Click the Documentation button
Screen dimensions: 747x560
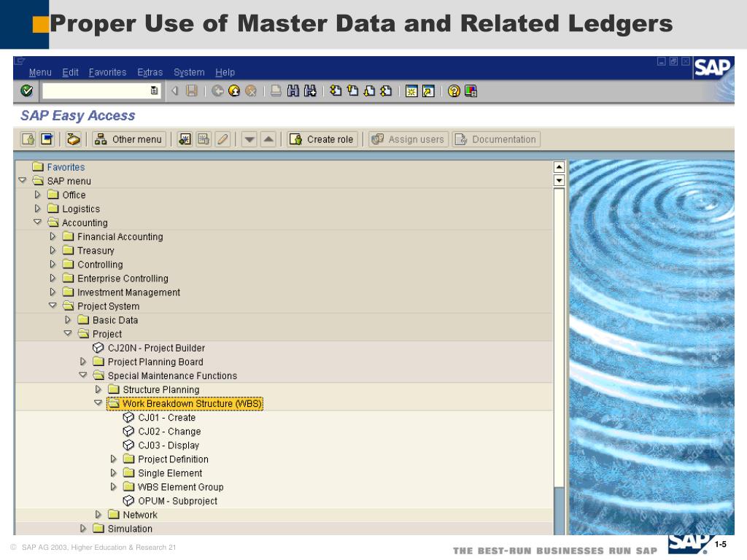click(x=496, y=139)
